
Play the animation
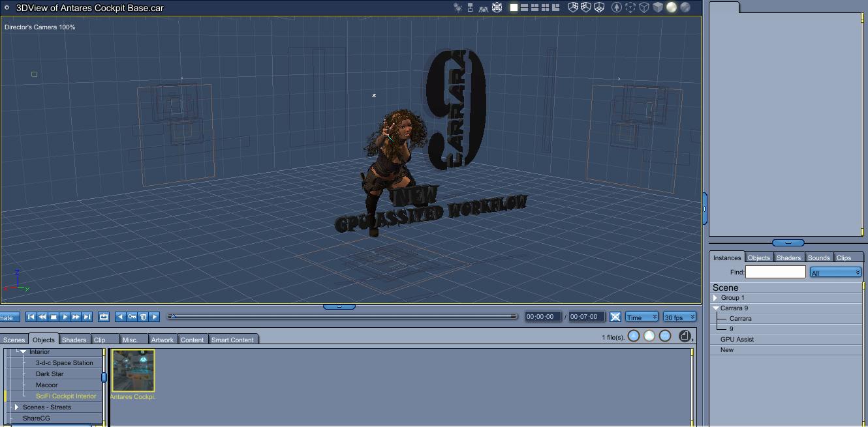(x=65, y=317)
